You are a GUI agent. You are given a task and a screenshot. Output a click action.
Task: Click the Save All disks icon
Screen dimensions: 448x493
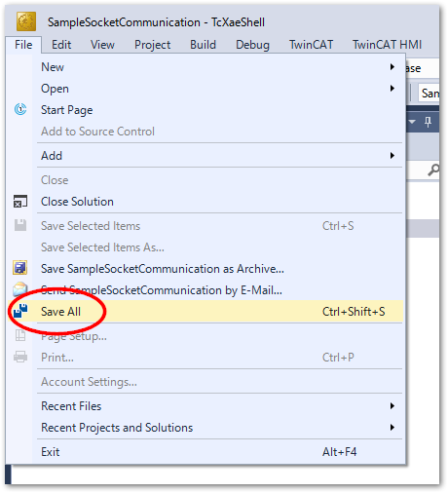coord(20,311)
